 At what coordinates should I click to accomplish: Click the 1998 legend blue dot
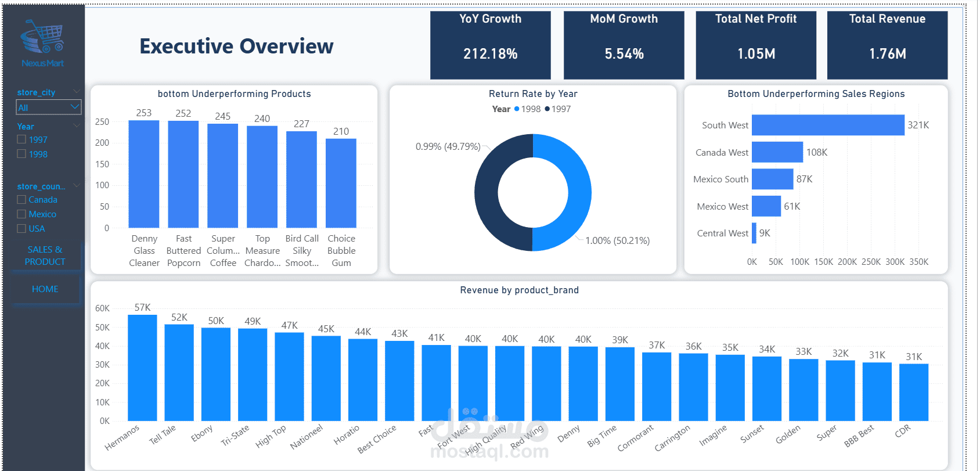(517, 109)
